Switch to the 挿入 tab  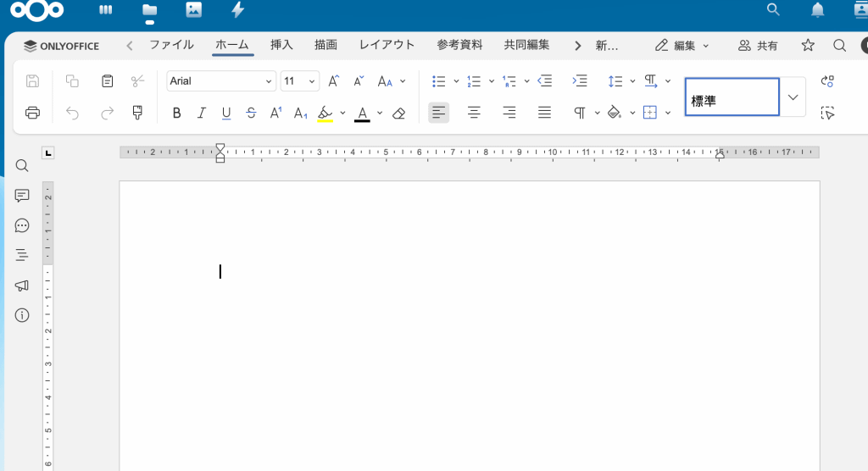[281, 45]
